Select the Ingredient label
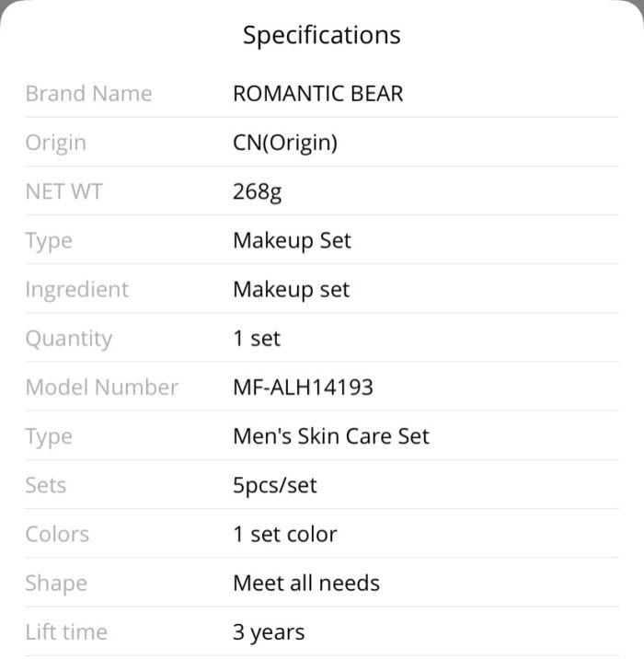Image resolution: width=644 pixels, height=659 pixels. (77, 290)
